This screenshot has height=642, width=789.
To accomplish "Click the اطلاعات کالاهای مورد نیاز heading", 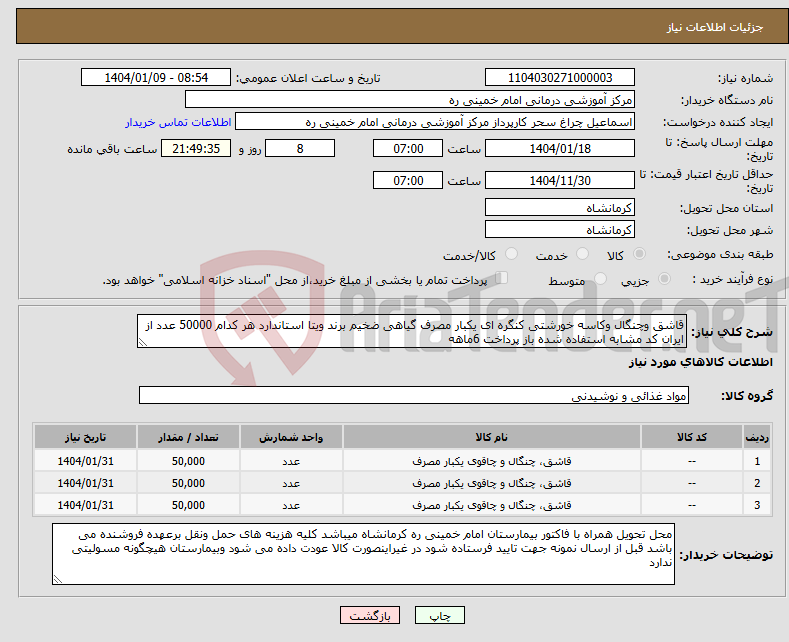I will pyautogui.click(x=700, y=362).
